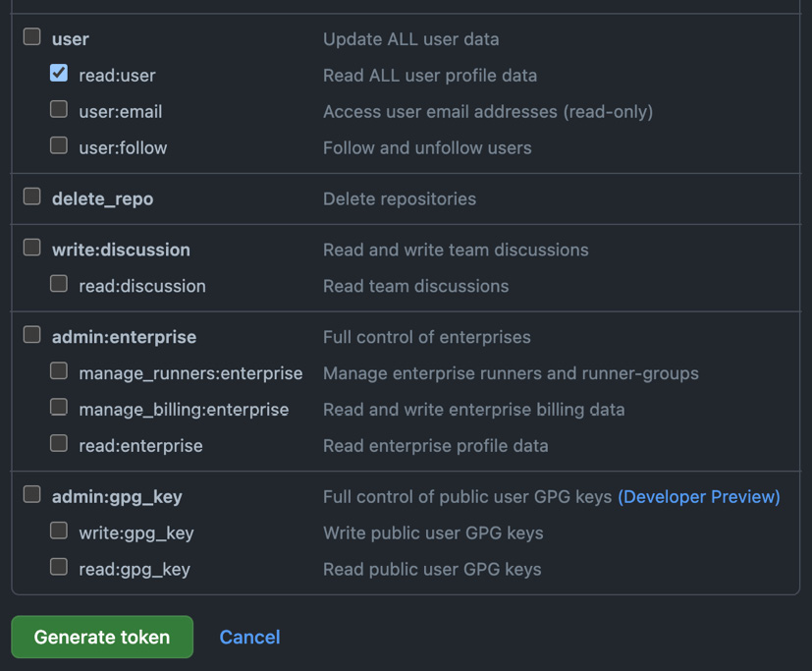Click the user scope label text
Screen dimensions: 812x671
pyautogui.click(x=70, y=38)
